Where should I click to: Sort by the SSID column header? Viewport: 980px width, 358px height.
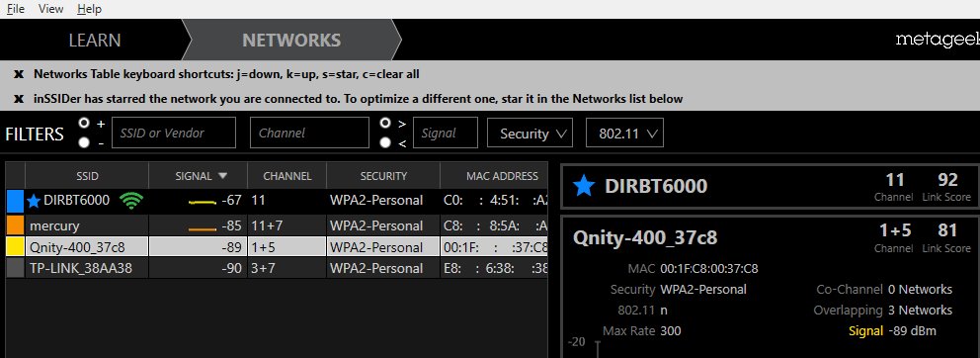(87, 176)
